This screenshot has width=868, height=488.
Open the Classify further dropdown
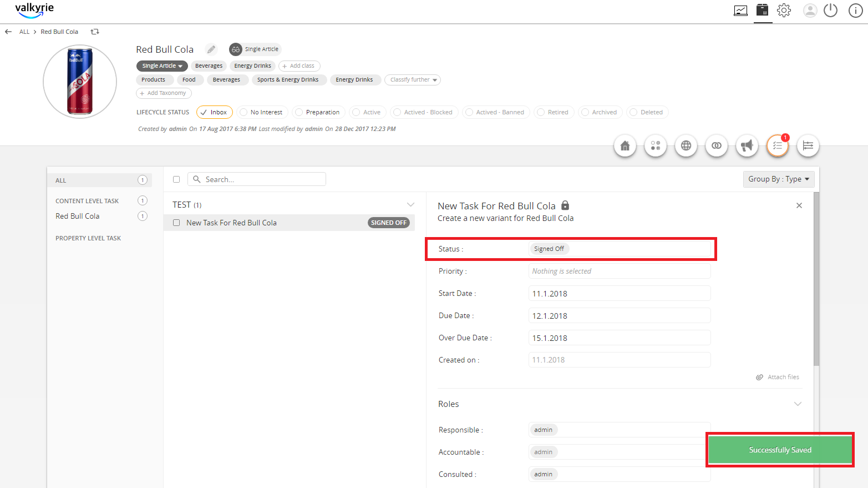pos(413,80)
